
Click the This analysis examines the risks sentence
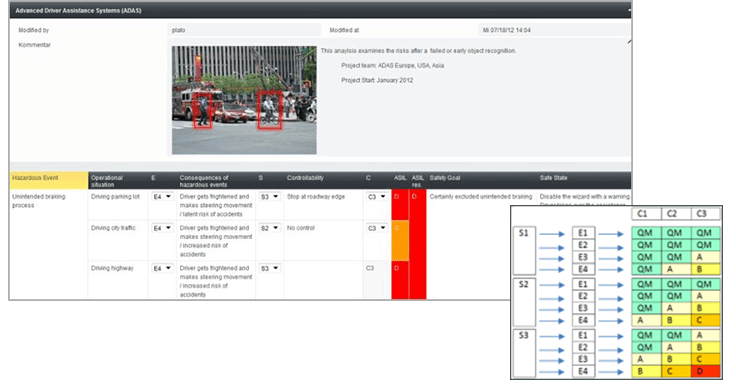(x=418, y=51)
